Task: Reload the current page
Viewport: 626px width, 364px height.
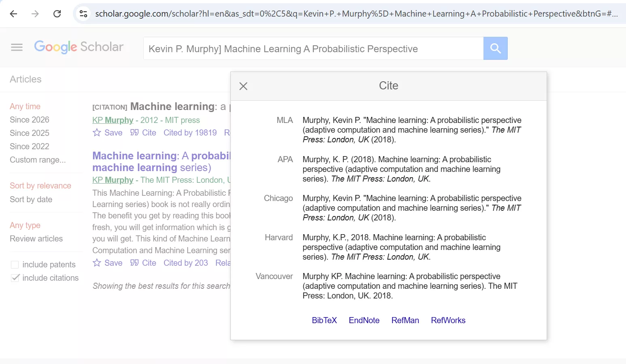Action: [x=57, y=13]
